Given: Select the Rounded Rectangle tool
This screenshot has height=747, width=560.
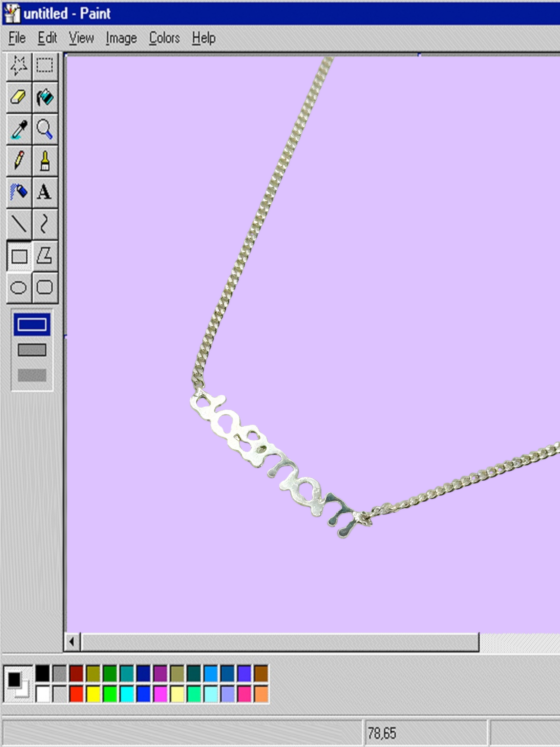Looking at the screenshot, I should click(x=45, y=288).
